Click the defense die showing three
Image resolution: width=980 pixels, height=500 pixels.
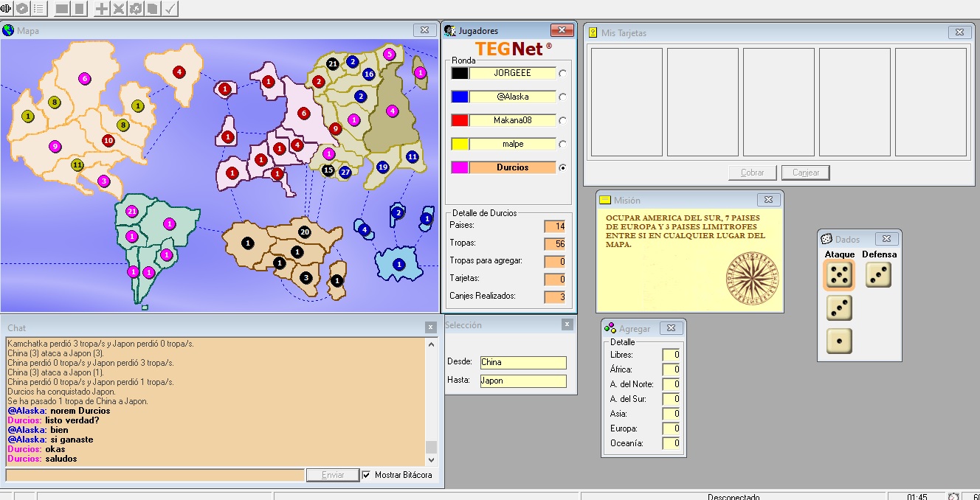coord(878,275)
